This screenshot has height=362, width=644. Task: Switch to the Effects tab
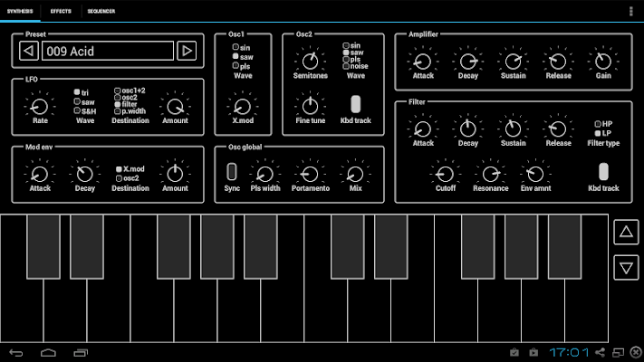pyautogui.click(x=61, y=11)
